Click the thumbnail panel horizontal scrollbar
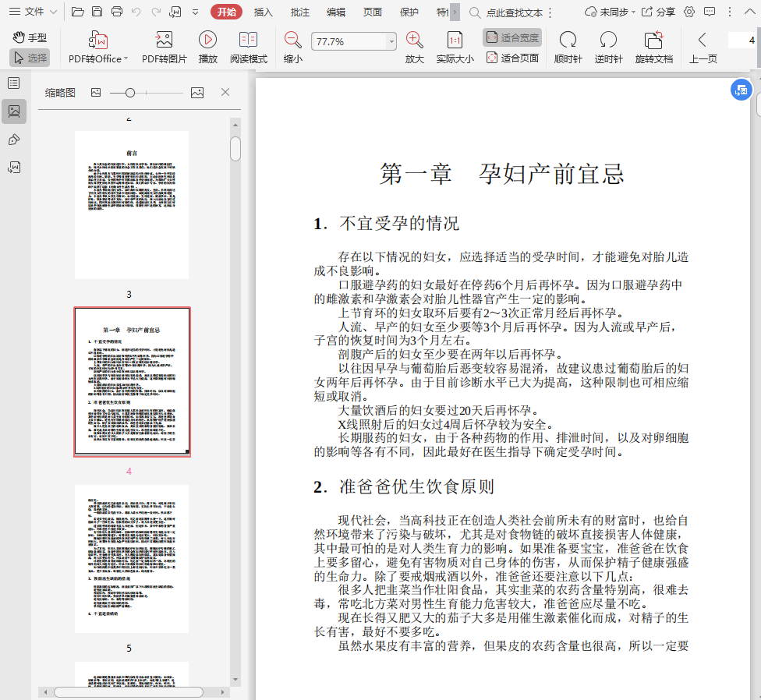 coord(128,692)
